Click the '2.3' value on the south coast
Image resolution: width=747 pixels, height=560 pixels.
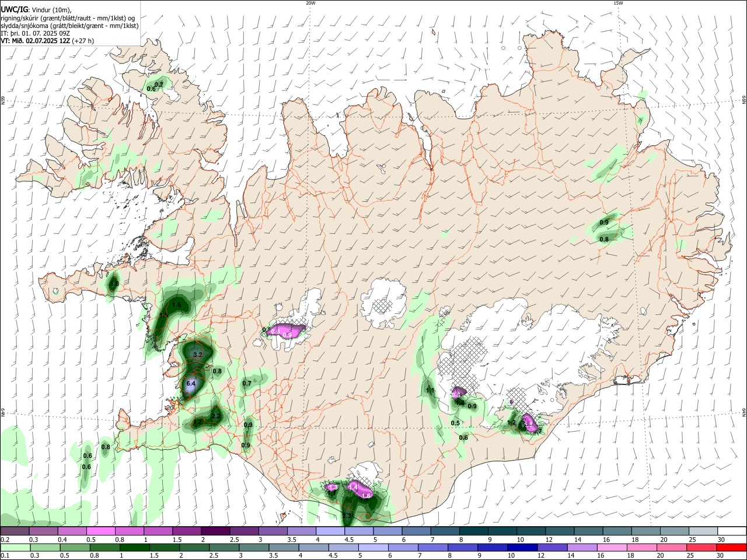347,516
